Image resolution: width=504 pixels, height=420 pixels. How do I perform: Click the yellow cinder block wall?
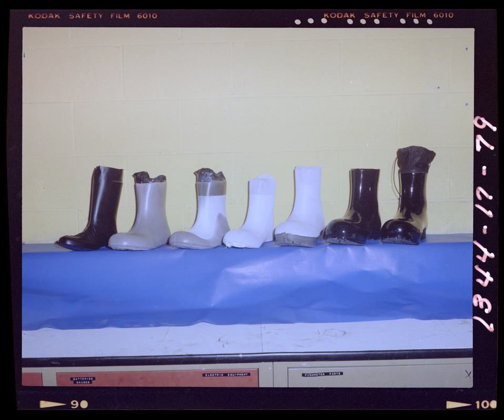[247, 94]
